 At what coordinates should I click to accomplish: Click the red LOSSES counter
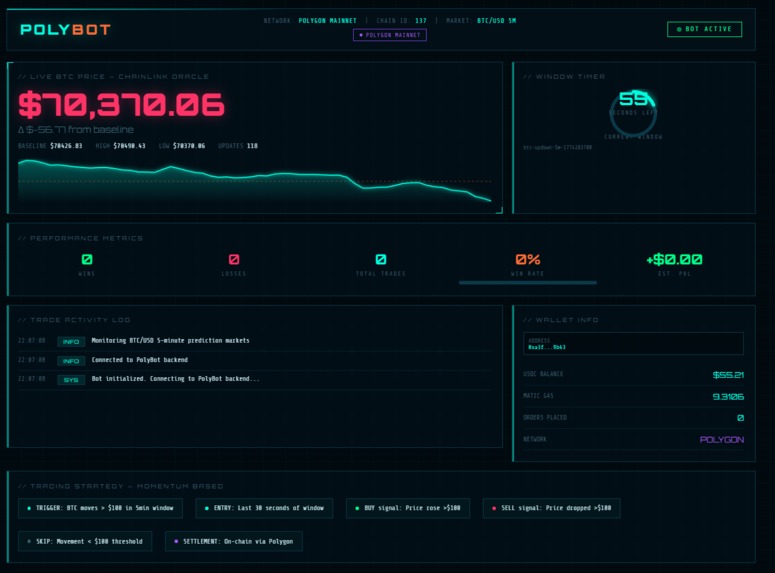click(234, 260)
